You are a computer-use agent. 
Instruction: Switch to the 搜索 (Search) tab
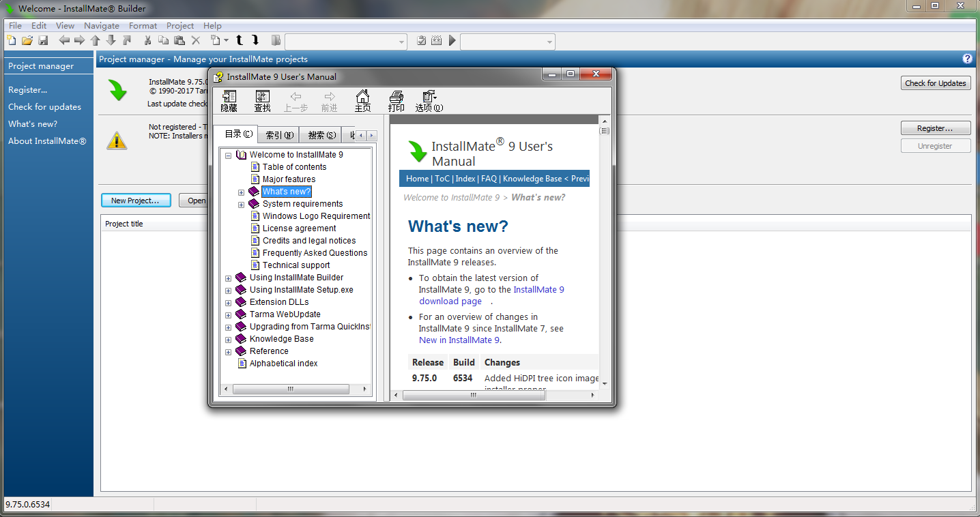click(321, 135)
